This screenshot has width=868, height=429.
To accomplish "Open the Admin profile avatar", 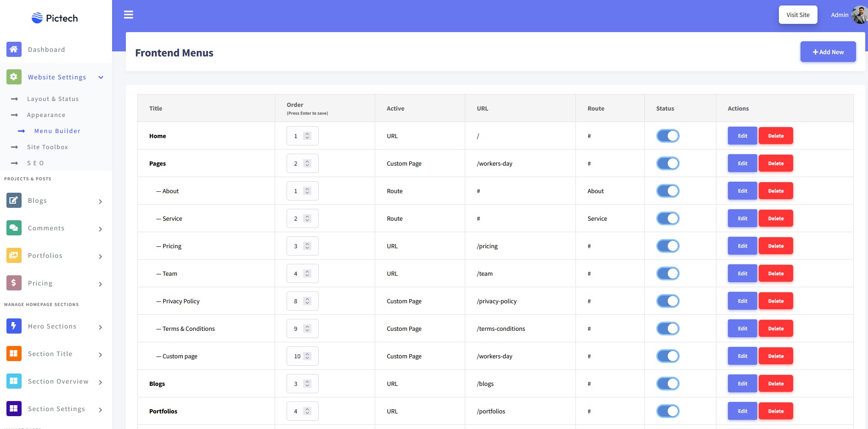I will pos(859,15).
